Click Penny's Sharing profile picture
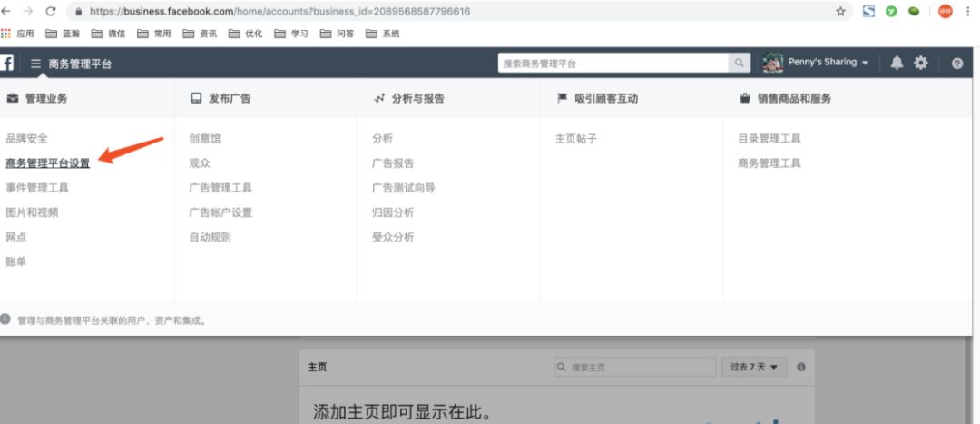 tap(773, 63)
